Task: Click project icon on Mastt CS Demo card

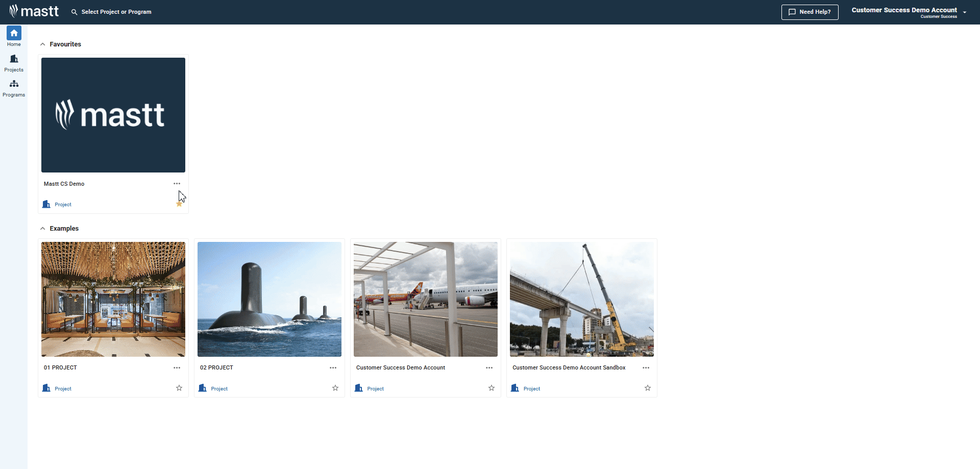Action: pyautogui.click(x=46, y=204)
